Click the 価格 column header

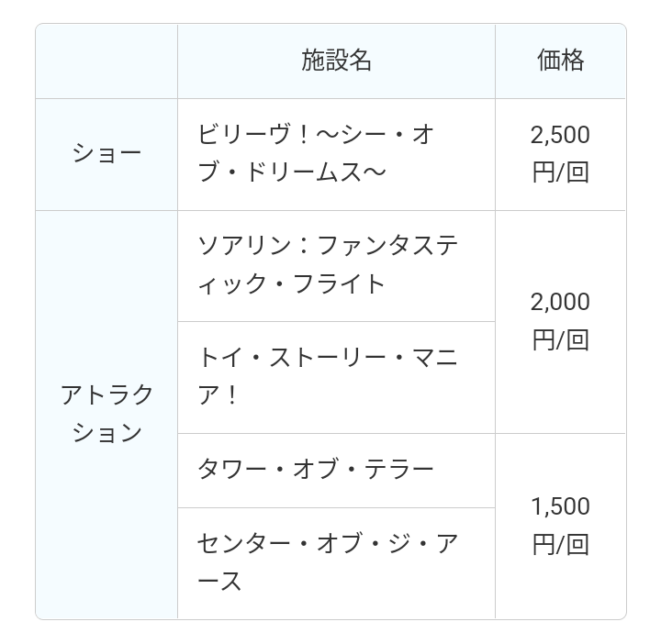pos(560,61)
